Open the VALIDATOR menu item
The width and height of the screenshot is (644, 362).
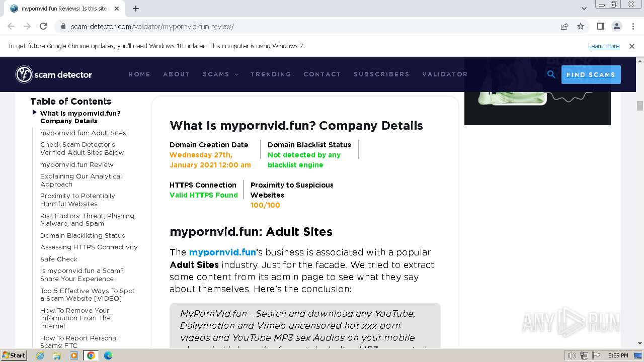tap(445, 74)
